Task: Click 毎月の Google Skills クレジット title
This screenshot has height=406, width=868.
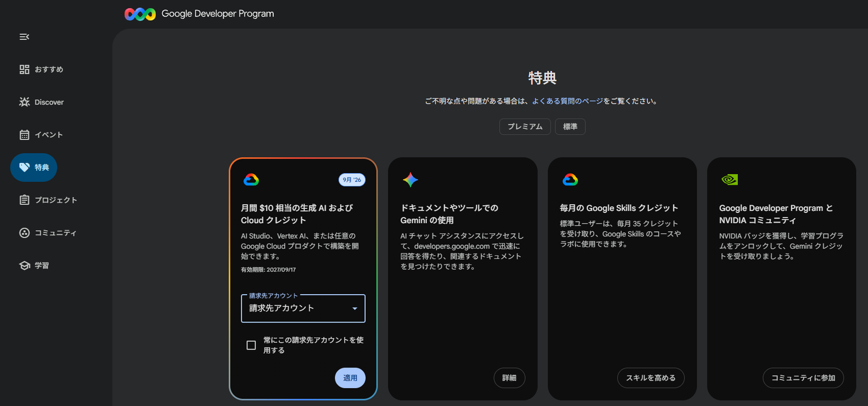Action: (619, 208)
